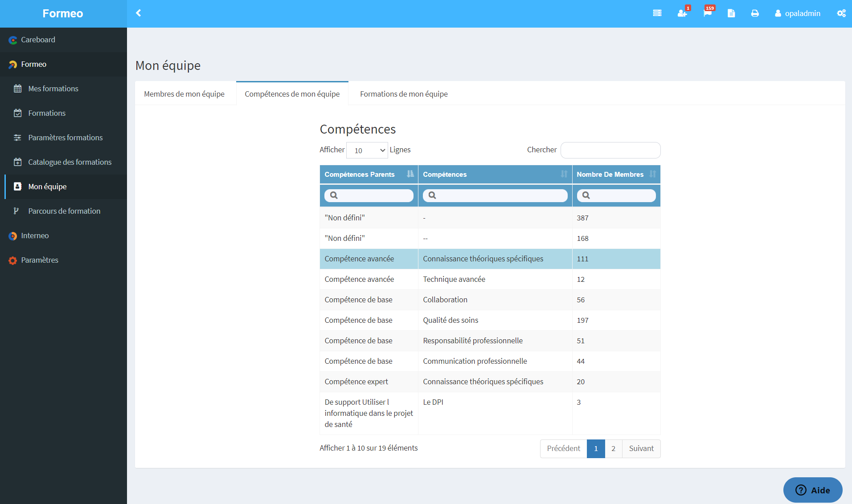Open the list view icon in top bar
The image size is (852, 504).
pyautogui.click(x=657, y=13)
